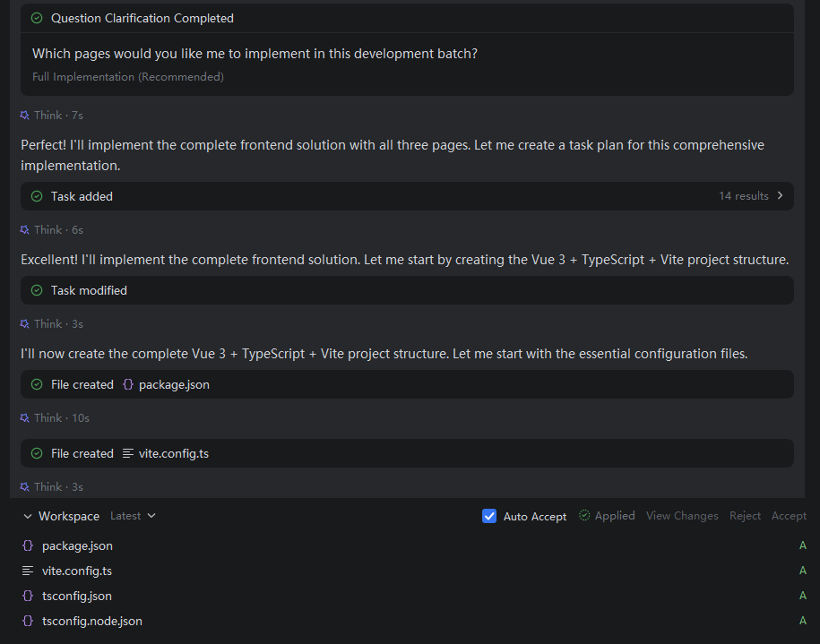
Task: Expand the Think 3s block above vite project text
Action: [x=51, y=324]
